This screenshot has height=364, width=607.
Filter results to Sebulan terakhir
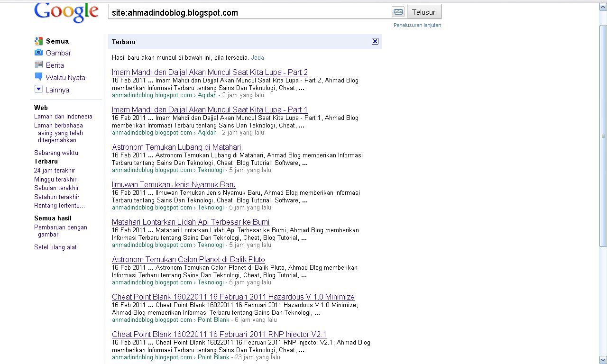[x=56, y=188]
